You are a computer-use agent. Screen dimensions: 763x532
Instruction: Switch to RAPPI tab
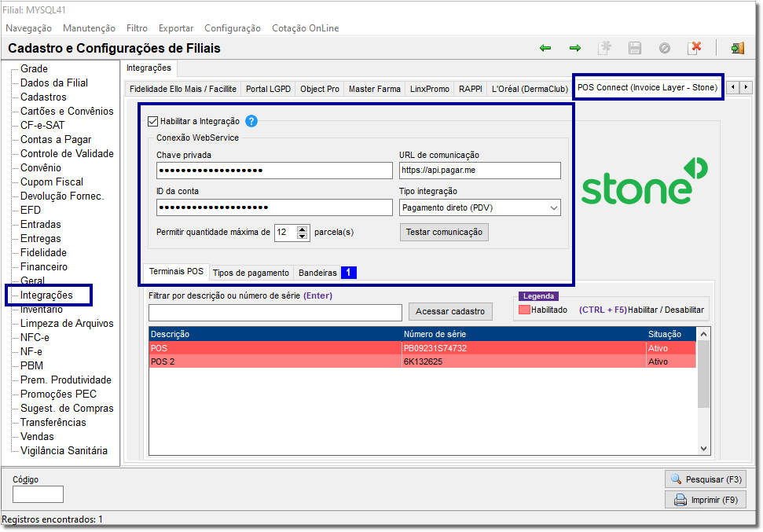pos(471,89)
